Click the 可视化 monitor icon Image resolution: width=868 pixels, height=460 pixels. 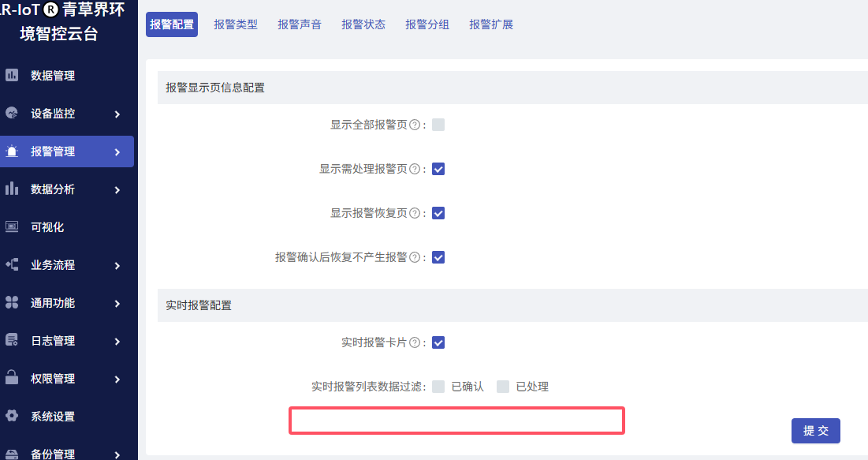(x=12, y=226)
